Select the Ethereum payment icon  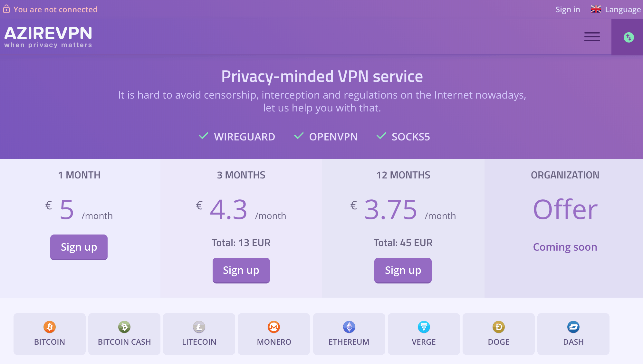click(349, 326)
